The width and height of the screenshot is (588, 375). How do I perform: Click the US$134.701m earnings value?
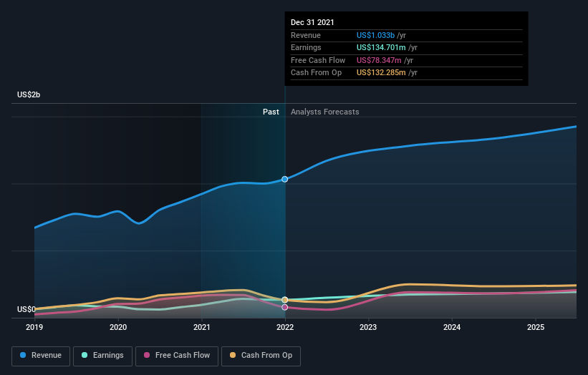pyautogui.click(x=381, y=47)
